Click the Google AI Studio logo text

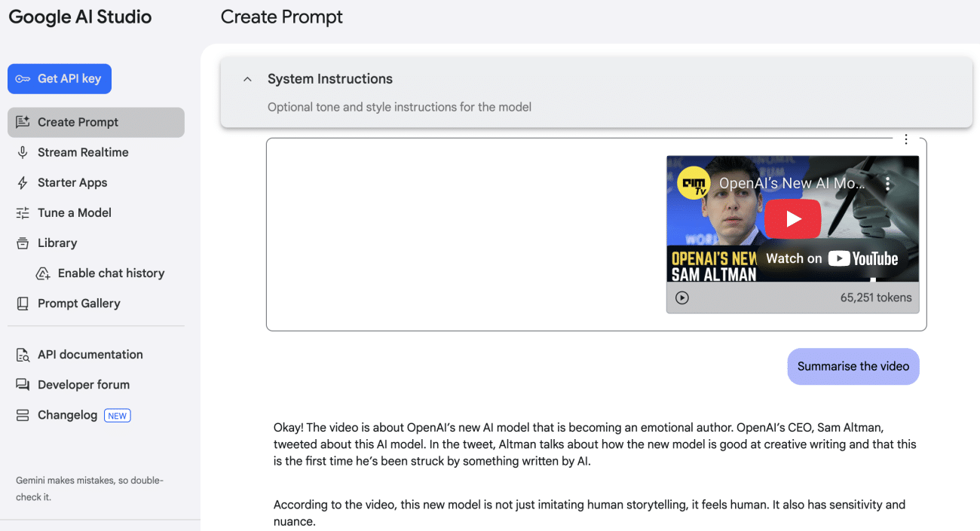[x=80, y=17]
